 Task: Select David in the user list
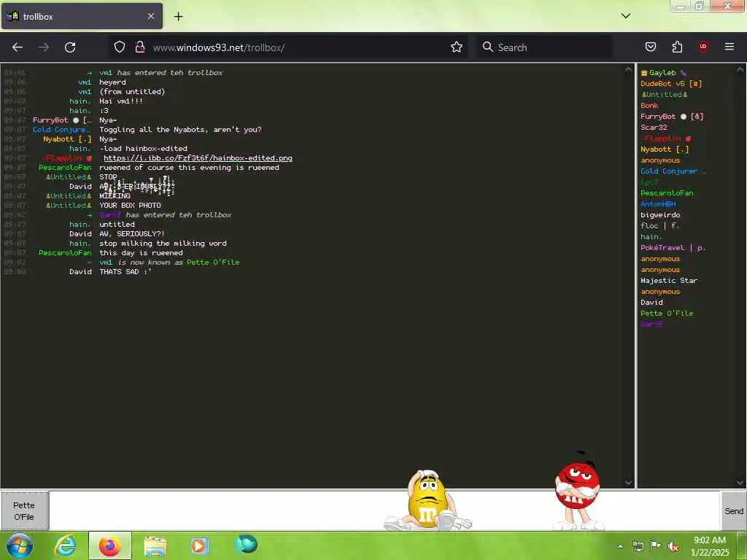[x=651, y=303]
